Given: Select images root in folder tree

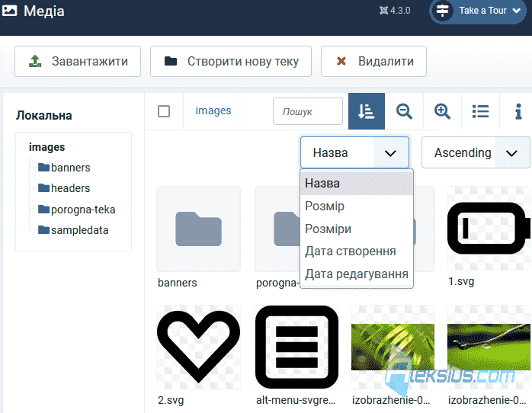Looking at the screenshot, I should [46, 147].
